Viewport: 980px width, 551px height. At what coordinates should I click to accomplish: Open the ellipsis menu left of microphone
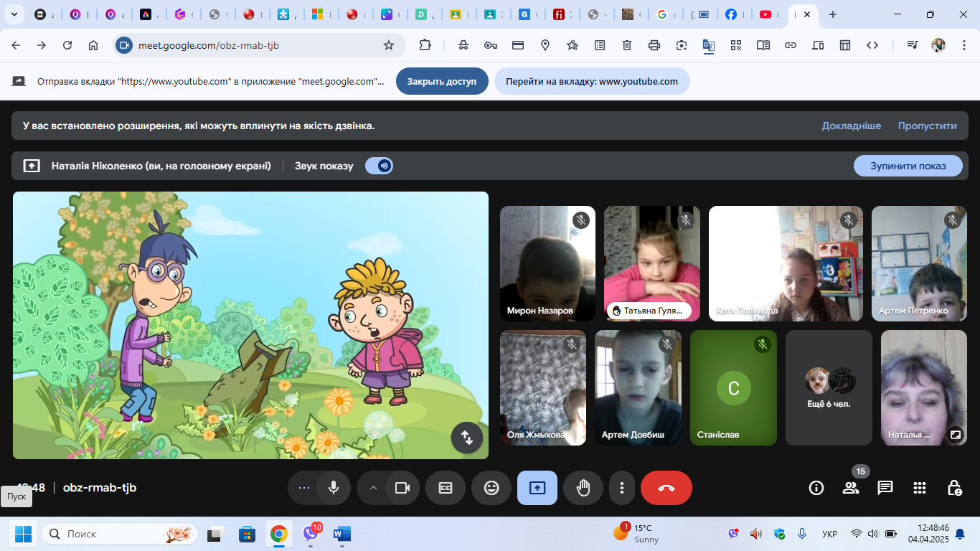(x=303, y=488)
